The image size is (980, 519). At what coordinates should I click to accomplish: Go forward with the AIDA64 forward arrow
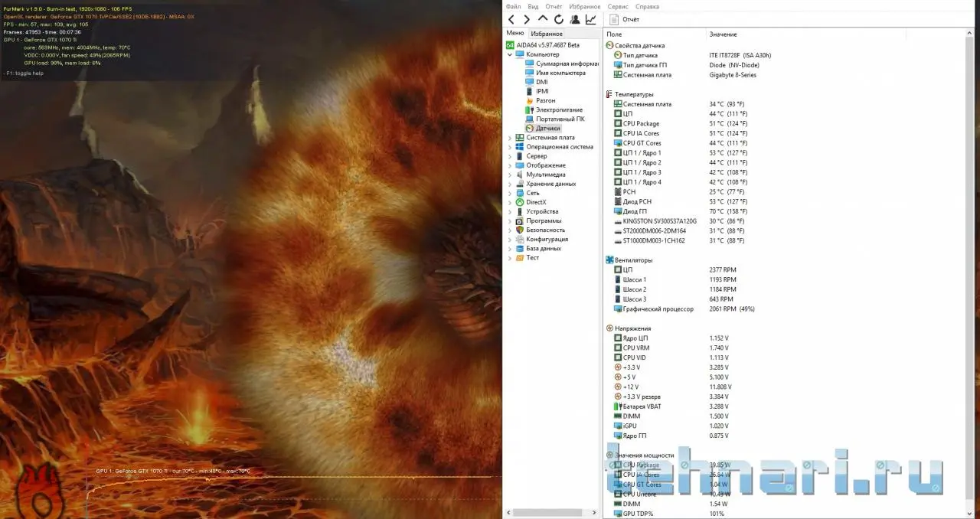[527, 19]
